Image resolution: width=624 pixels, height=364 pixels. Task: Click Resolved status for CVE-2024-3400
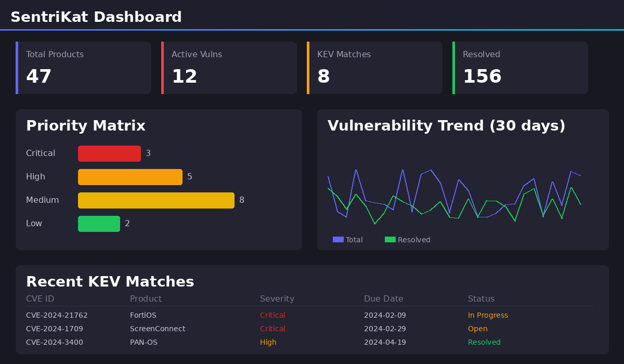tap(484, 342)
